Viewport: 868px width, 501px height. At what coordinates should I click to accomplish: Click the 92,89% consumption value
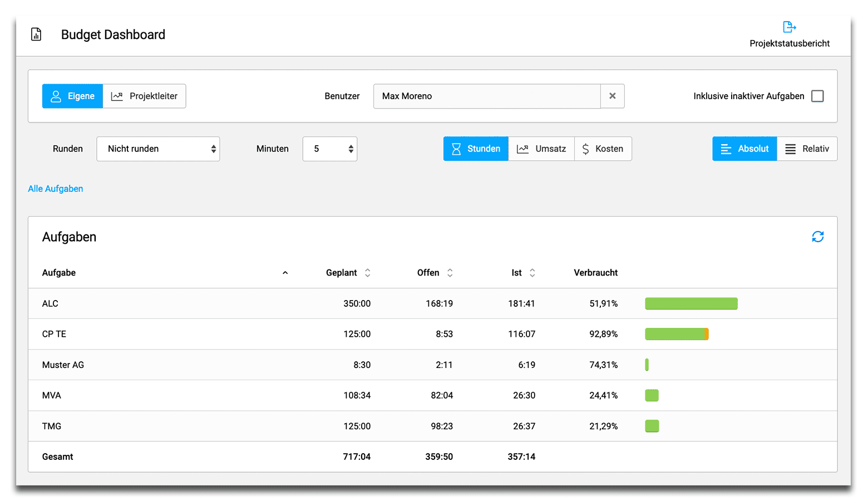point(604,334)
